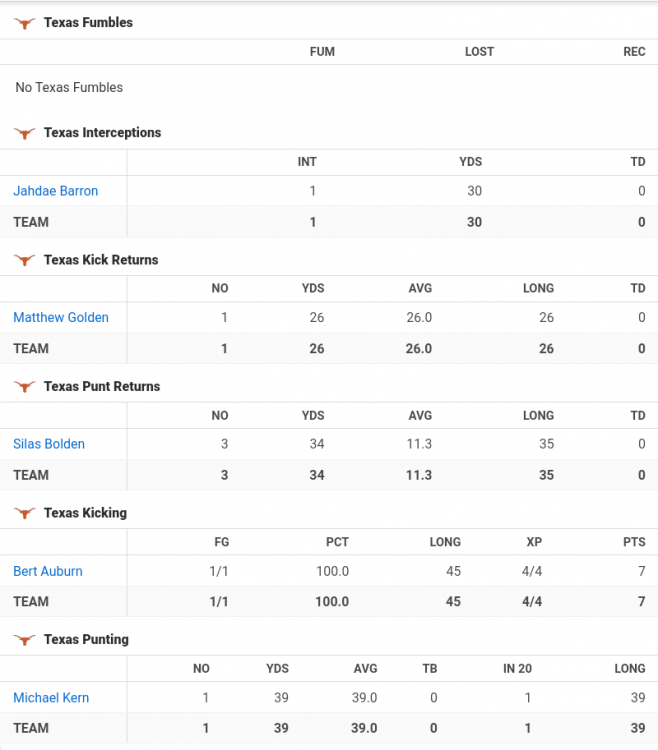
Task: Open Jahdae Barron player page
Action: pos(56,191)
